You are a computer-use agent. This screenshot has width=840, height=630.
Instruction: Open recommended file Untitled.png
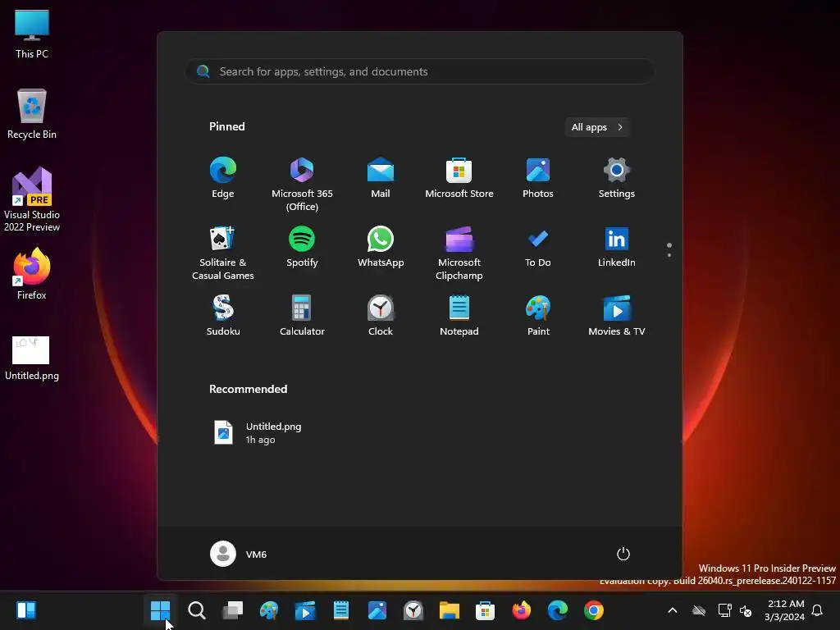(257, 432)
